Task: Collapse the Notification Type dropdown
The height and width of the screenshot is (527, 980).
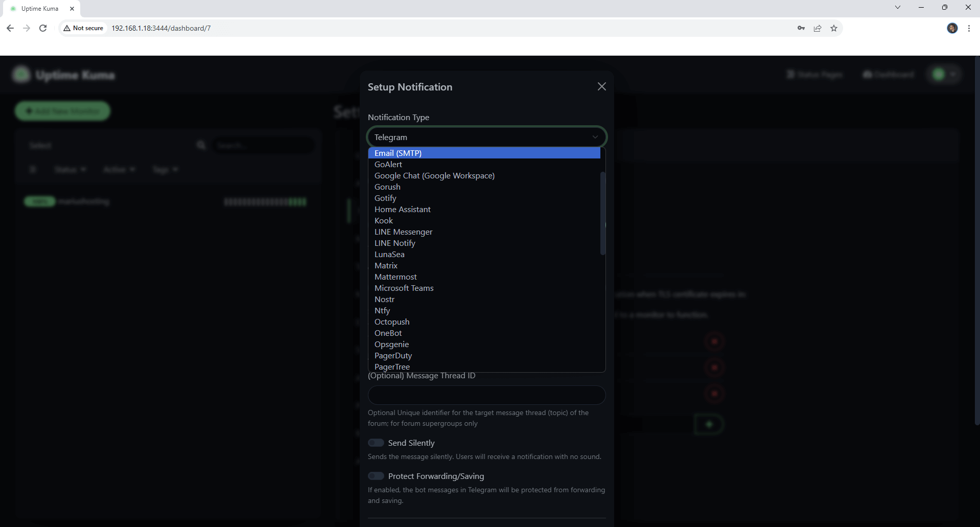Action: pyautogui.click(x=594, y=136)
